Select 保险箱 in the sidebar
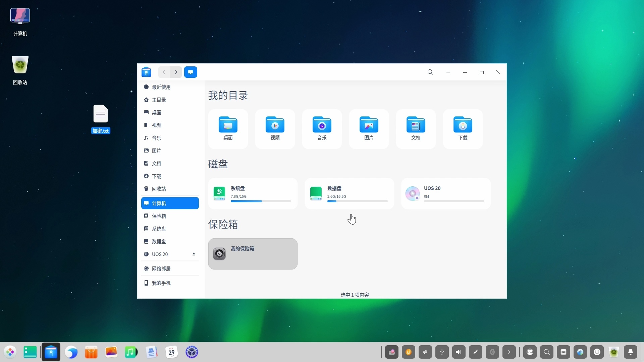The width and height of the screenshot is (644, 362). coord(170,216)
